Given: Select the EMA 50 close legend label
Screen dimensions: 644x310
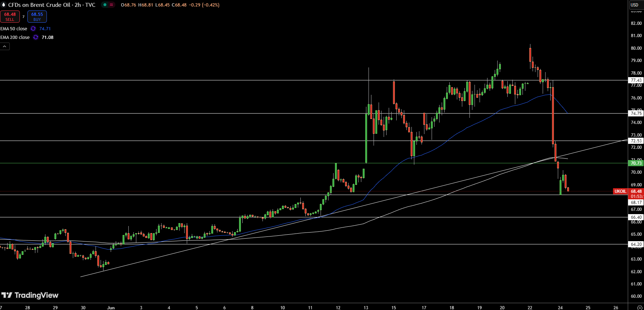Looking at the screenshot, I should click(x=14, y=28).
